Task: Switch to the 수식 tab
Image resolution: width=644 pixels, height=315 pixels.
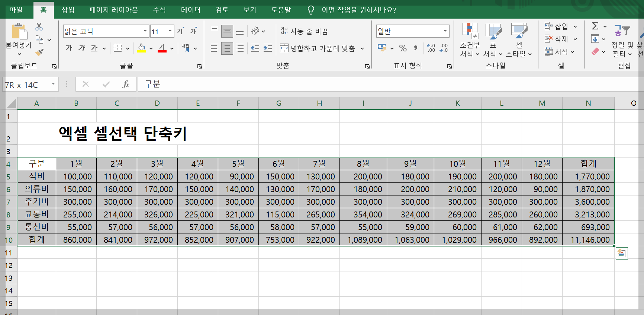Action: 160,10
